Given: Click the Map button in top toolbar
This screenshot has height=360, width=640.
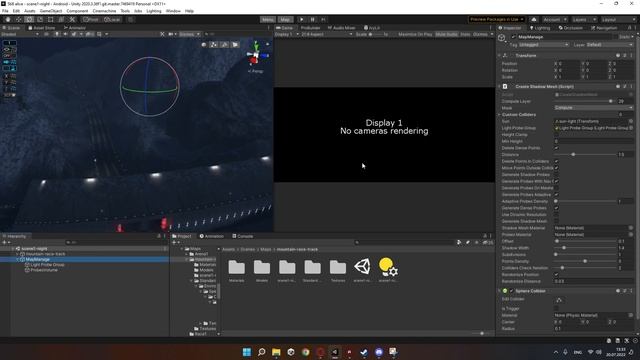Looking at the screenshot, I should click(x=285, y=20).
